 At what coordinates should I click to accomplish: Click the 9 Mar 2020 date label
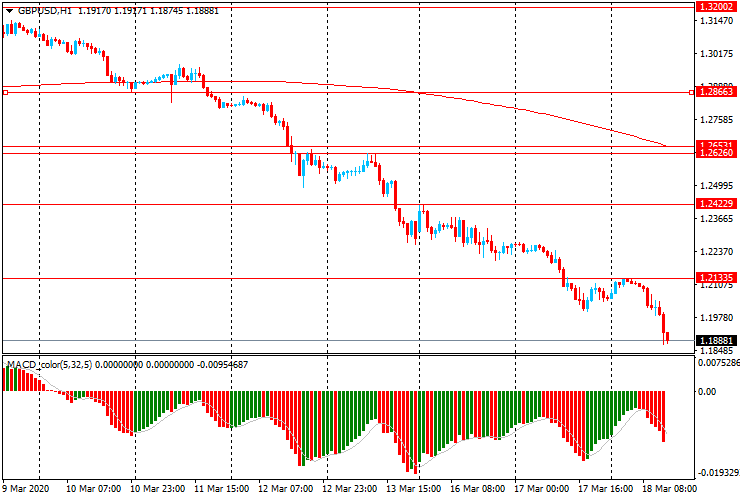pyautogui.click(x=25, y=490)
